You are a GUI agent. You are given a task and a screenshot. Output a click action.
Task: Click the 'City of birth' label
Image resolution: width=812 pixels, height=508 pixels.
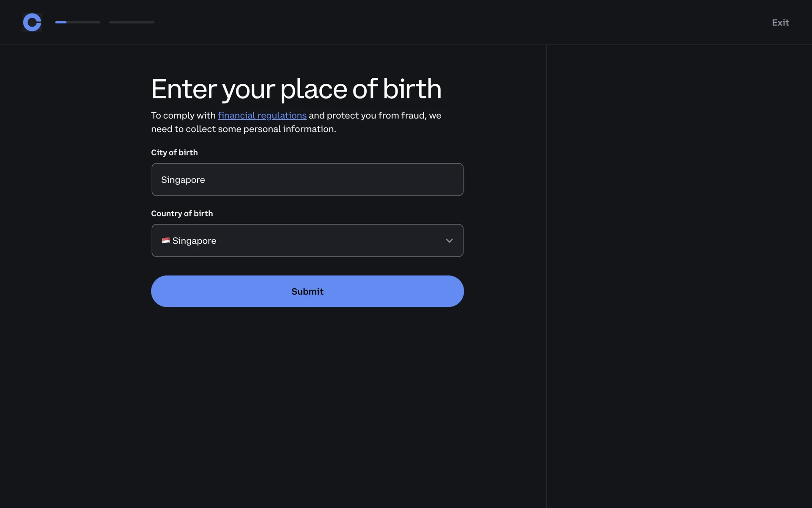pos(174,152)
